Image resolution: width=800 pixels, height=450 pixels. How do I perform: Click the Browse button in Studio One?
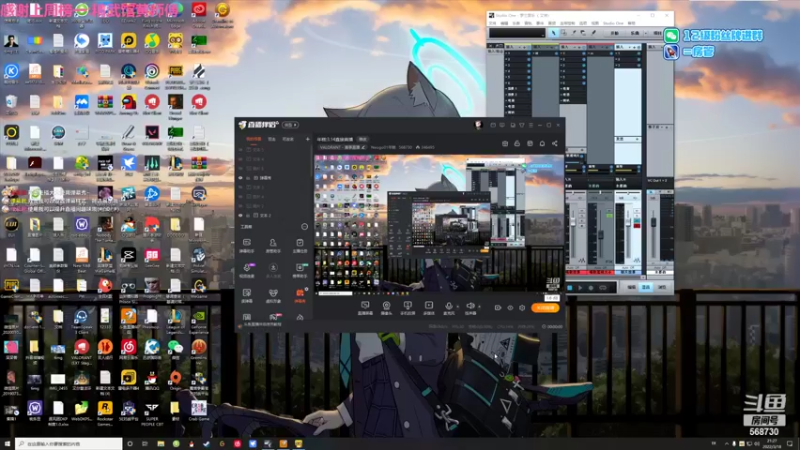(662, 287)
